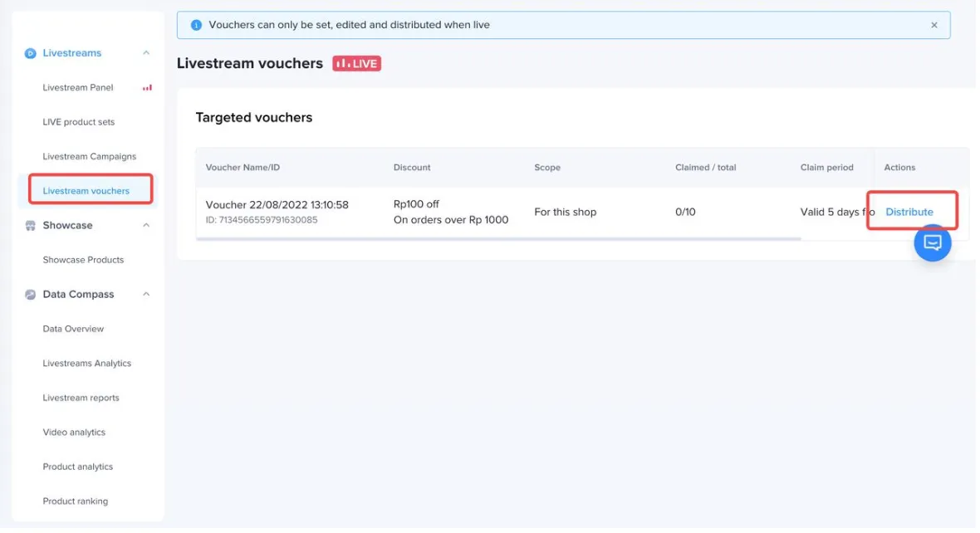
Task: Open LIVE product sets page
Action: tap(79, 123)
